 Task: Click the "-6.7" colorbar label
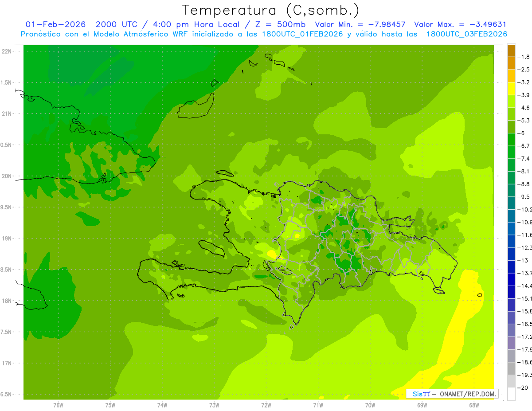point(524,146)
